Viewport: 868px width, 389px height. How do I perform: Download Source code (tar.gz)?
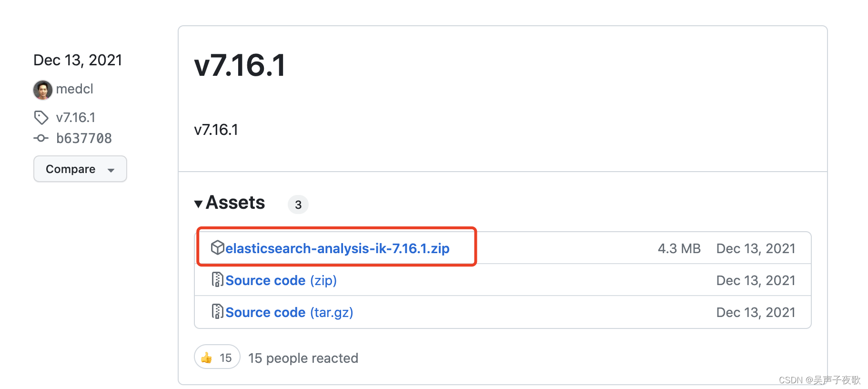pos(289,312)
